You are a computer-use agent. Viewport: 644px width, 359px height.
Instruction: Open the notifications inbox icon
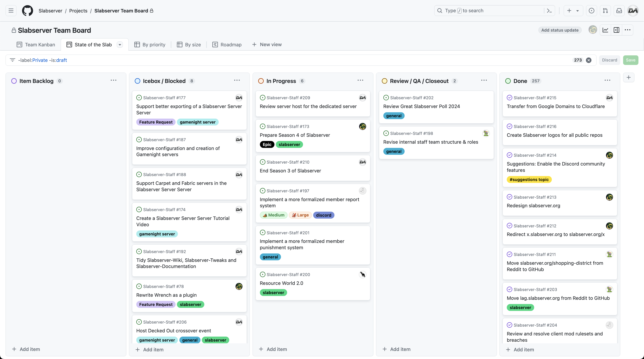click(619, 11)
